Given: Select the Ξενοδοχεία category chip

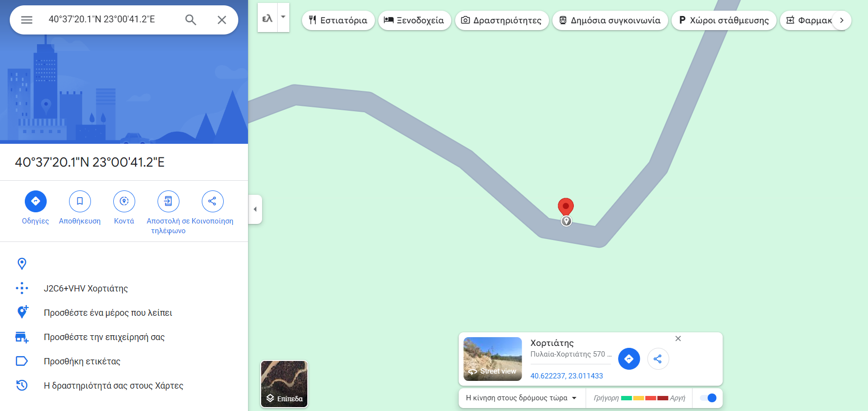Looking at the screenshot, I should (x=414, y=20).
